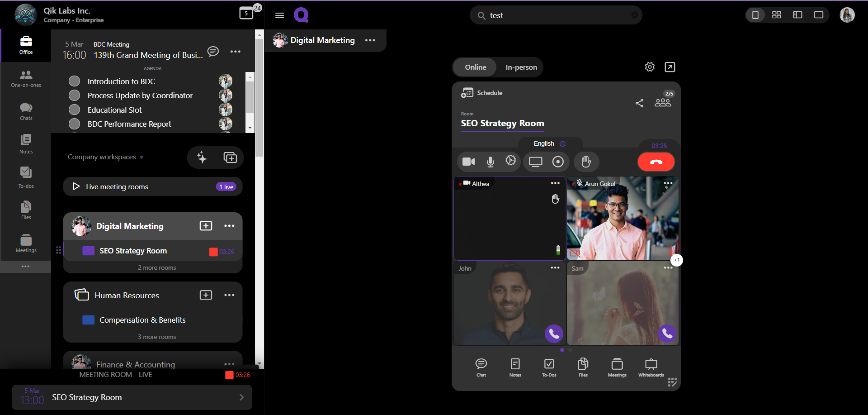
Task: Start screen sharing from the call toolbar
Action: point(535,162)
